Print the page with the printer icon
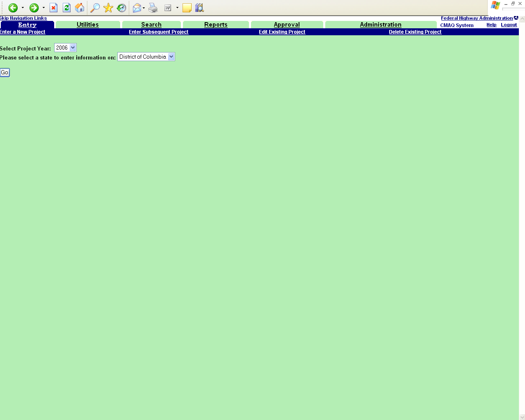Viewport: 525px width, 420px height. [x=153, y=8]
